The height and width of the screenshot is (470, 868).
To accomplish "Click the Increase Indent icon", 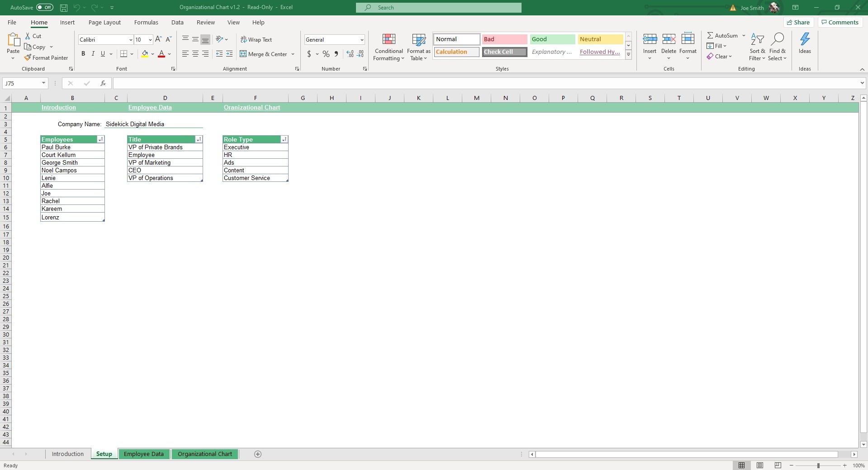I will pyautogui.click(x=229, y=54).
